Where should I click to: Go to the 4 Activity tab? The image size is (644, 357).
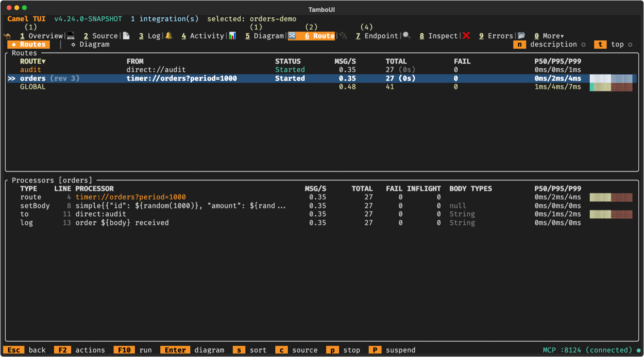[202, 36]
